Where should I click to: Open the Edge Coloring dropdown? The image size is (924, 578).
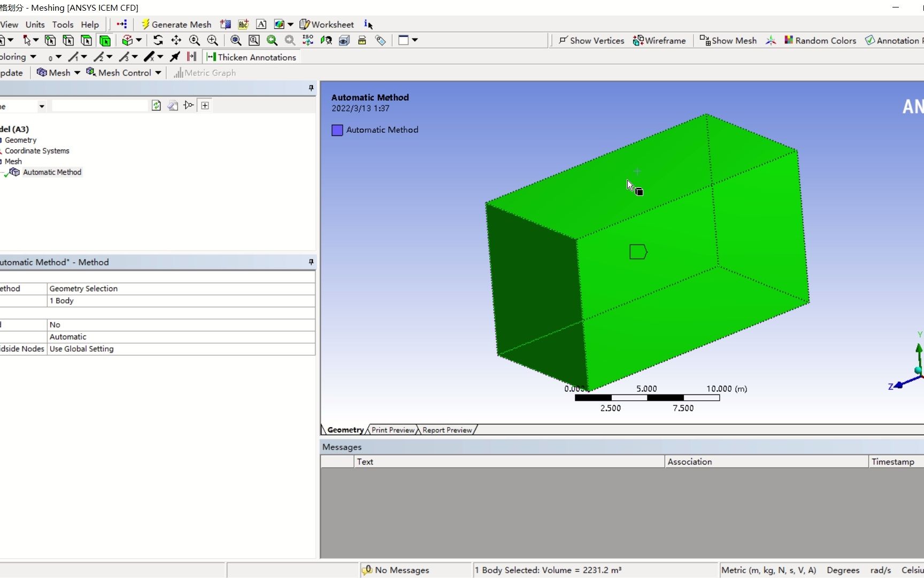click(x=17, y=57)
